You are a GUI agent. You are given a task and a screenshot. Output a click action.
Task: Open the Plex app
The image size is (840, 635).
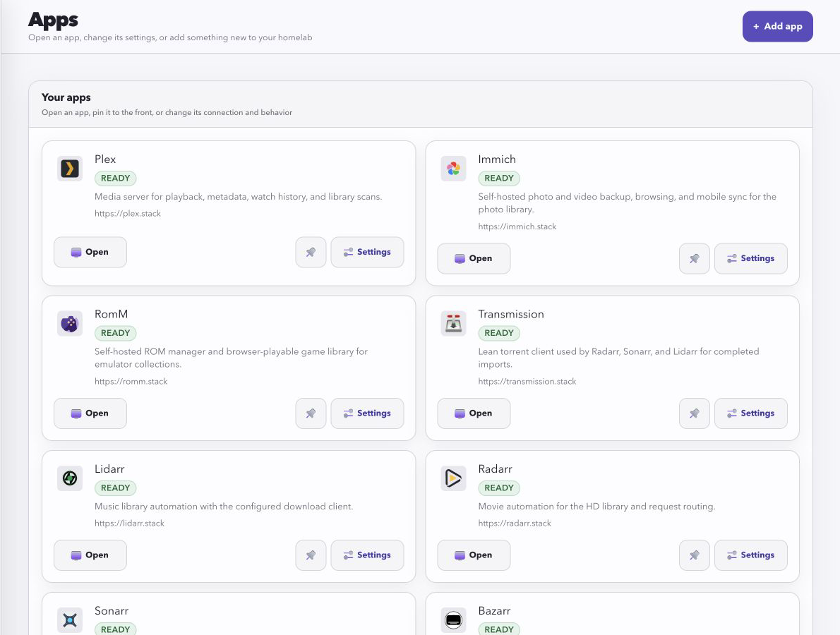[90, 252]
